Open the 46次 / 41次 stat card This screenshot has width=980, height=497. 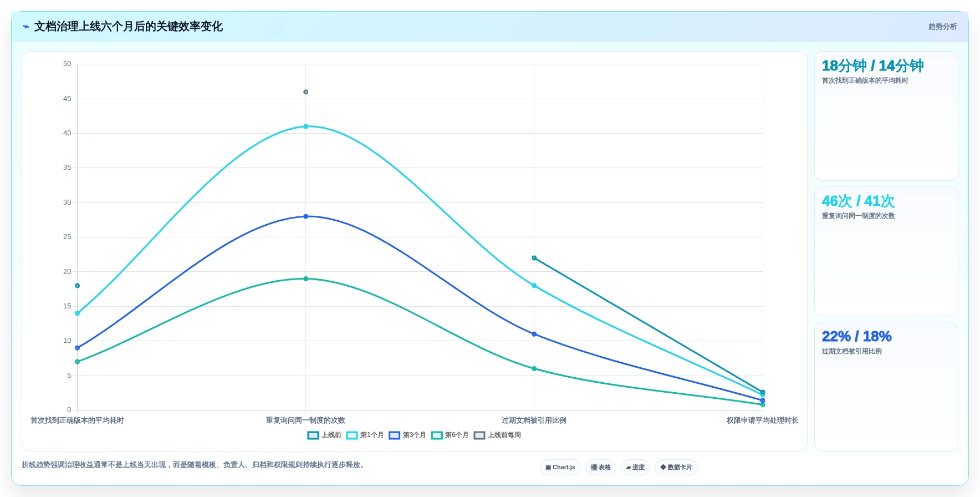click(886, 251)
